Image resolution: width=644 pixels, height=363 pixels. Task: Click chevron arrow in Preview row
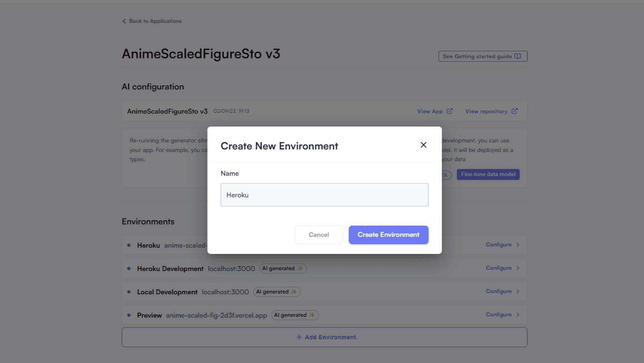click(x=518, y=315)
